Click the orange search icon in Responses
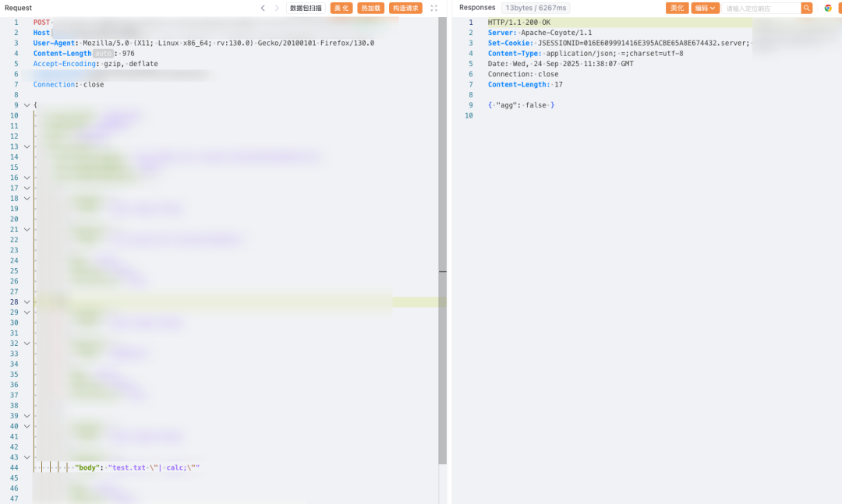 (807, 8)
